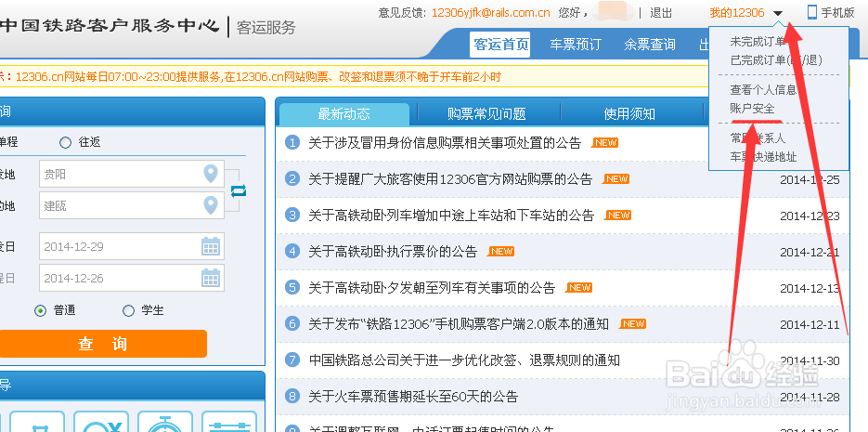
Task: Select 账户安全 in the dropdown menu
Action: click(x=752, y=109)
